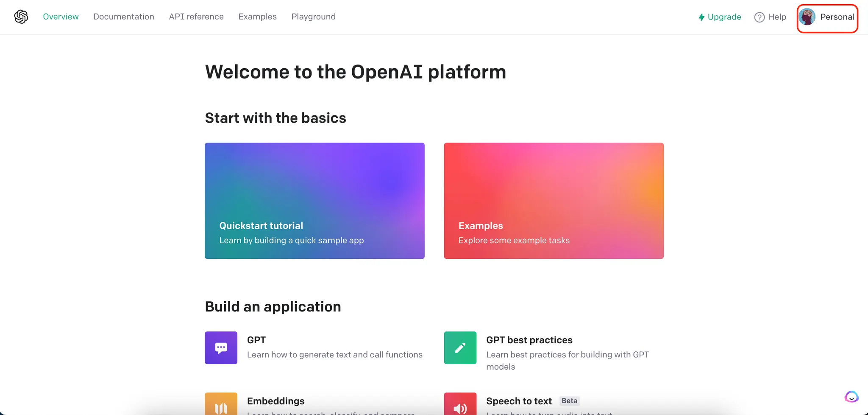The width and height of the screenshot is (868, 415).
Task: Click the profile avatar picture
Action: tap(807, 17)
